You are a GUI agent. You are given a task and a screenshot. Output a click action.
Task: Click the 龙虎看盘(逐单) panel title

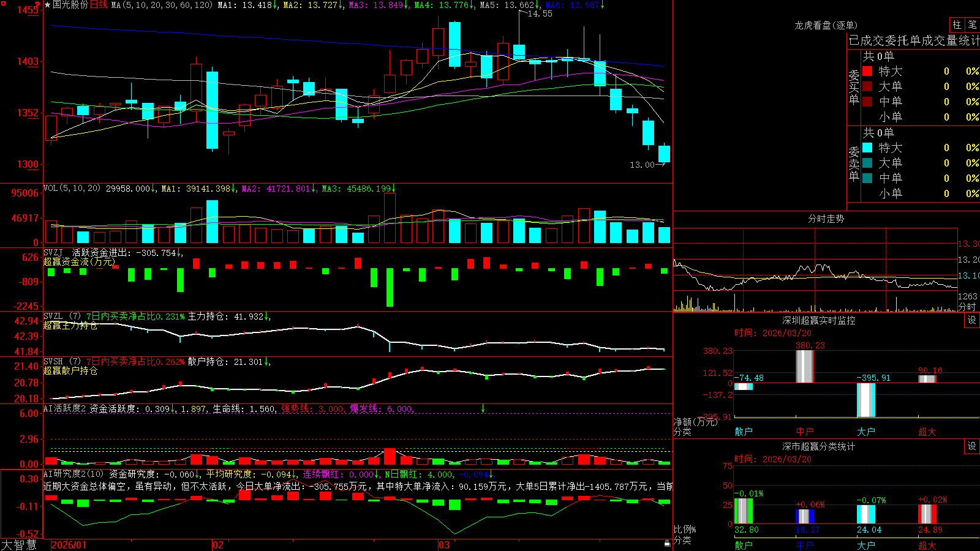pos(826,25)
